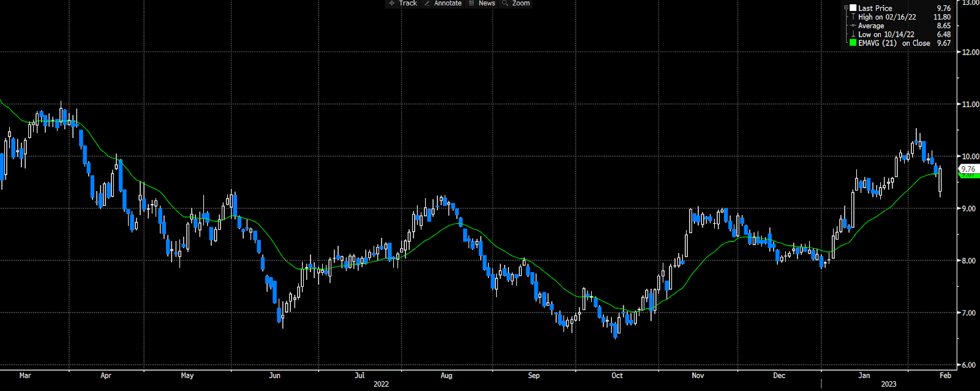Viewport: 980px width, 391px height.
Task: Click the Annotate toolbar label
Action: [x=448, y=3]
